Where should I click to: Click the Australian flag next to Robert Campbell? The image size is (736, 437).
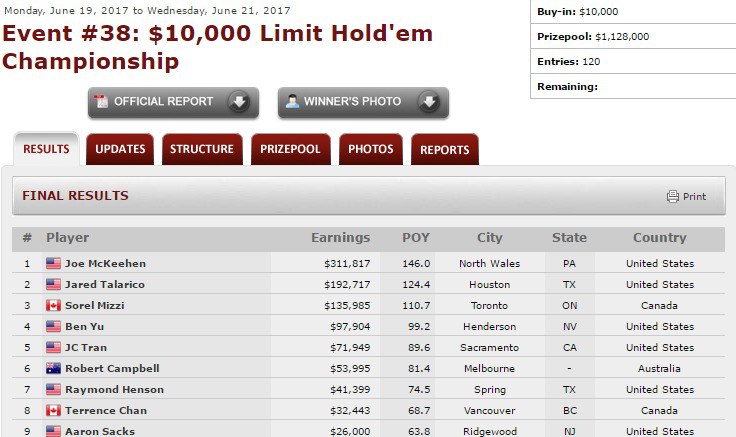point(54,369)
